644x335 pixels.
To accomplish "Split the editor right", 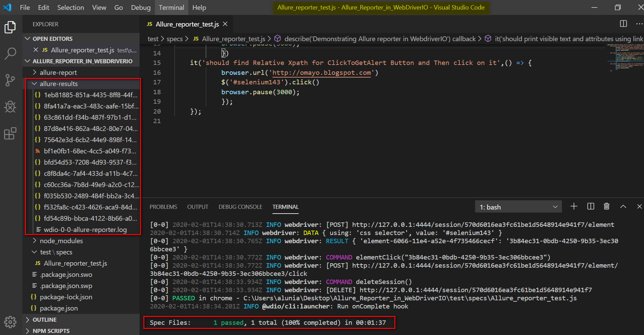I will click(623, 24).
